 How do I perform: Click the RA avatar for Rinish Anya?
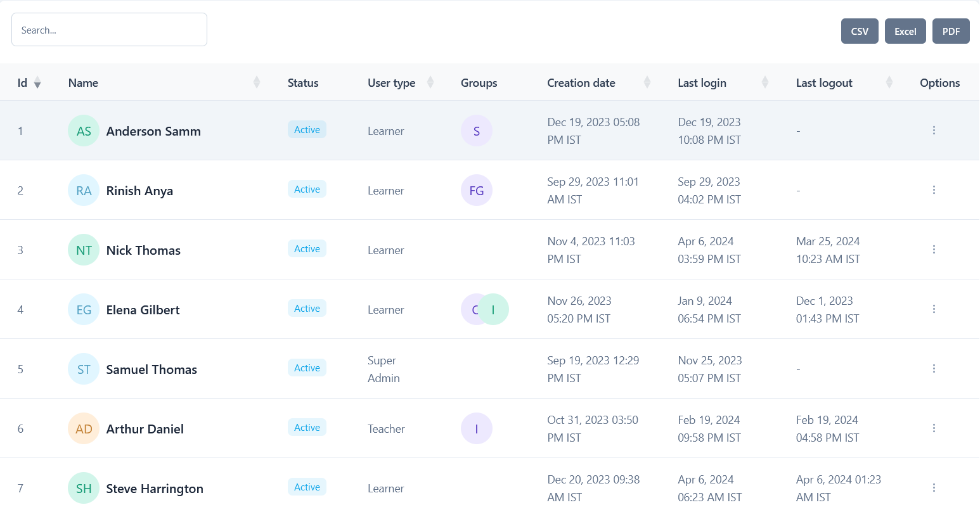(x=83, y=190)
